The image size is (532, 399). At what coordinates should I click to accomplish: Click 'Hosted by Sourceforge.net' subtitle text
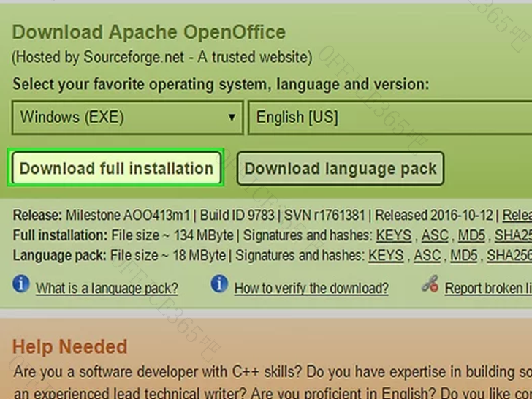click(162, 57)
